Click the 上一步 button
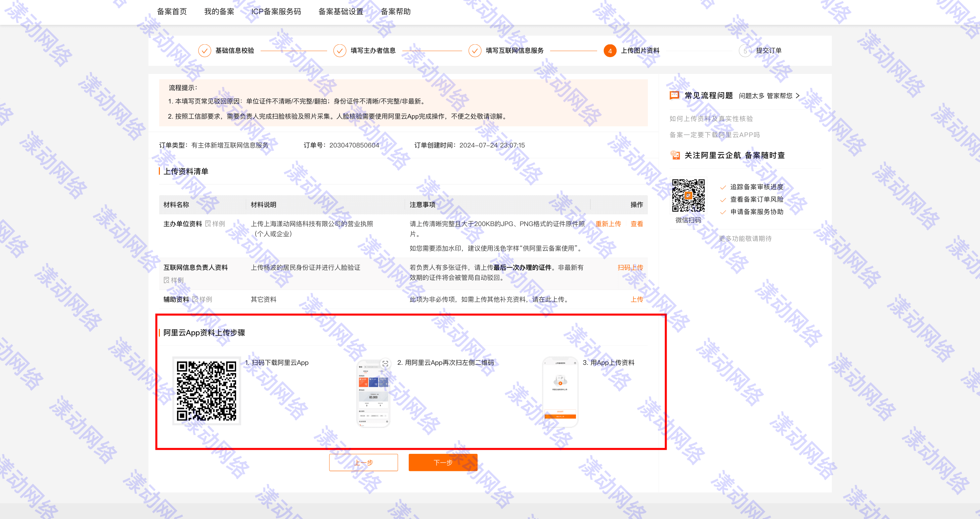This screenshot has width=980, height=519. 363,462
